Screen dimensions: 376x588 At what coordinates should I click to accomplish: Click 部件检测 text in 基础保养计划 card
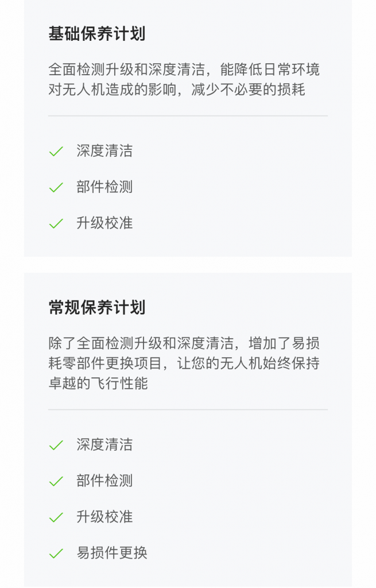click(x=104, y=187)
